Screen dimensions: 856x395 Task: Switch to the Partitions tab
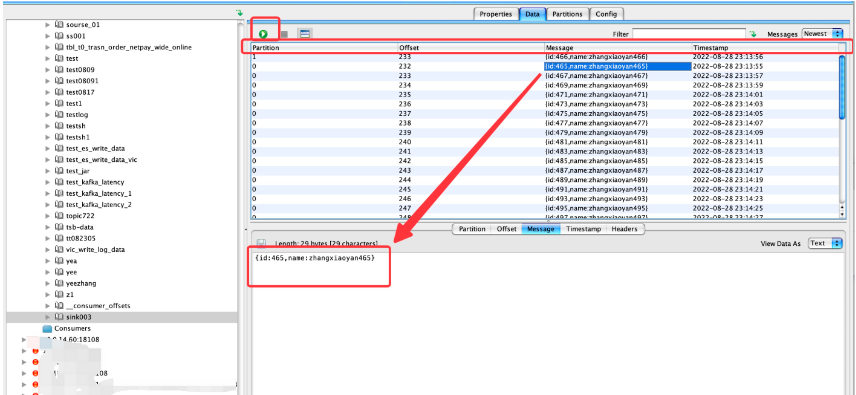(567, 14)
